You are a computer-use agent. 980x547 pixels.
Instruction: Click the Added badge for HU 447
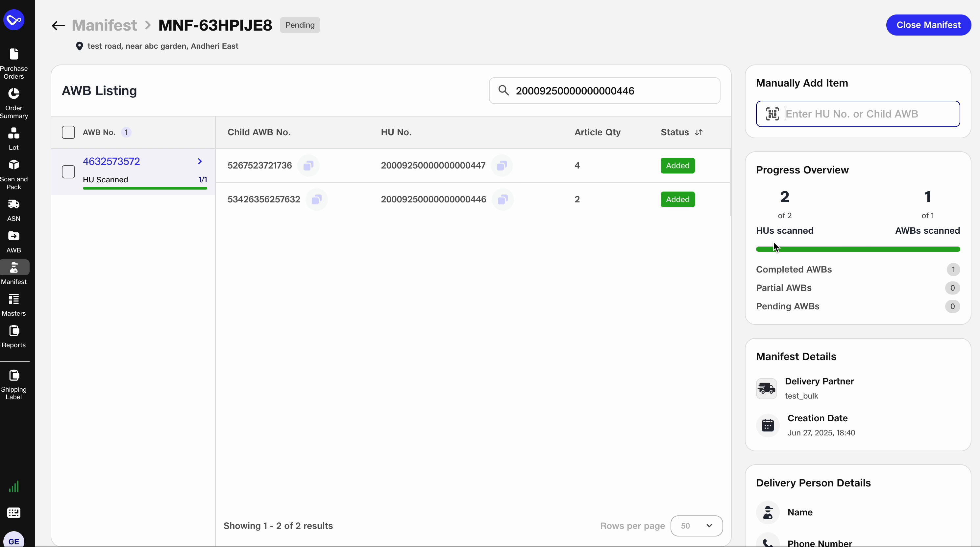pos(677,165)
